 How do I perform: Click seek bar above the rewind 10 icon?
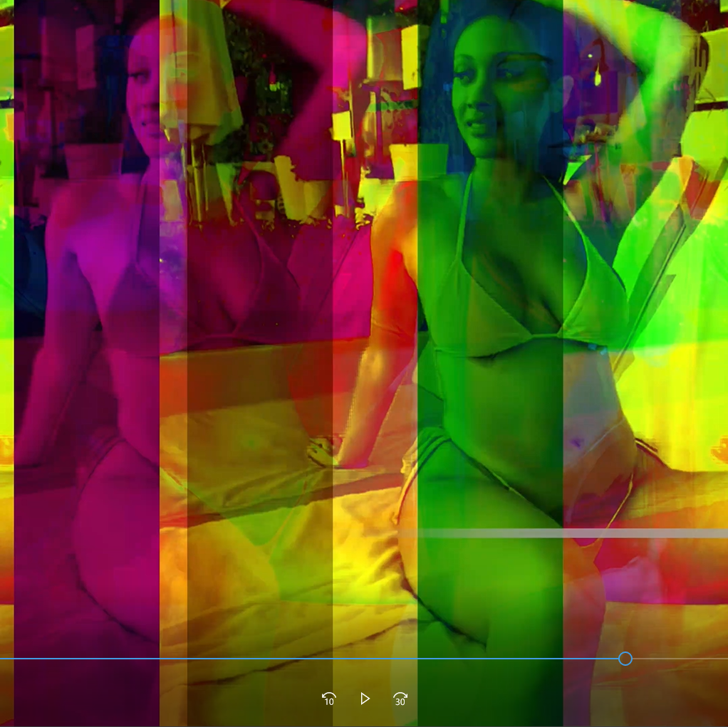pos(328,659)
